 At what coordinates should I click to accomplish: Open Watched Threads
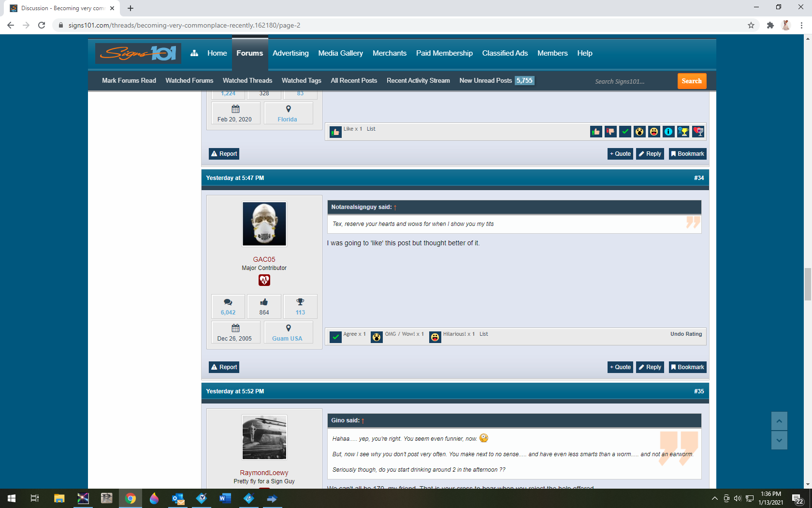247,81
